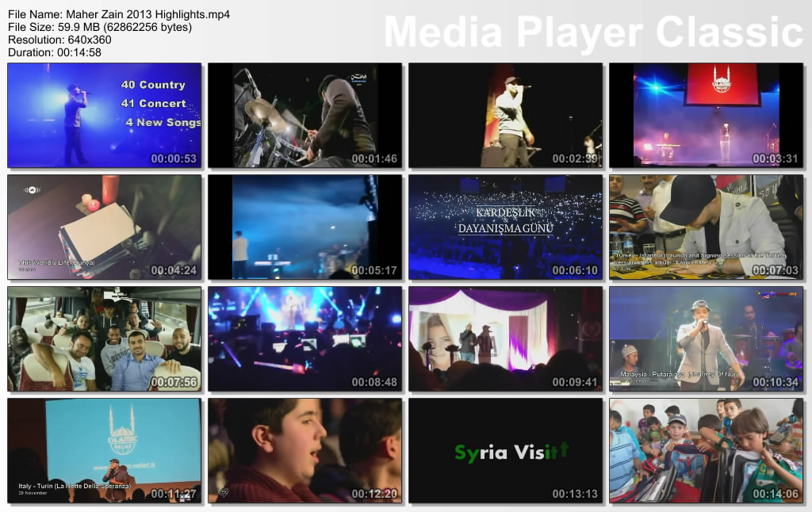The width and height of the screenshot is (812, 512).
Task: Open the Malaysia Putrajaya performance thumbnail
Action: (x=706, y=338)
